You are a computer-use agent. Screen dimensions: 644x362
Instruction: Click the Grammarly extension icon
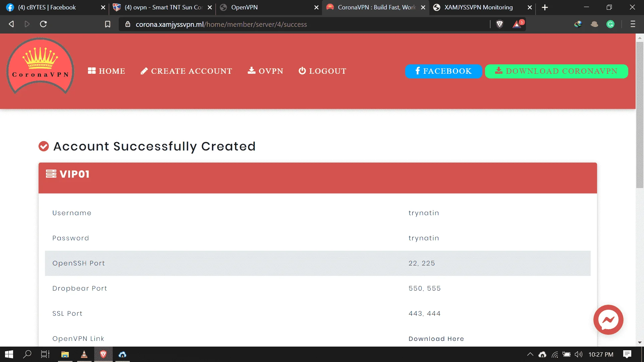(610, 24)
